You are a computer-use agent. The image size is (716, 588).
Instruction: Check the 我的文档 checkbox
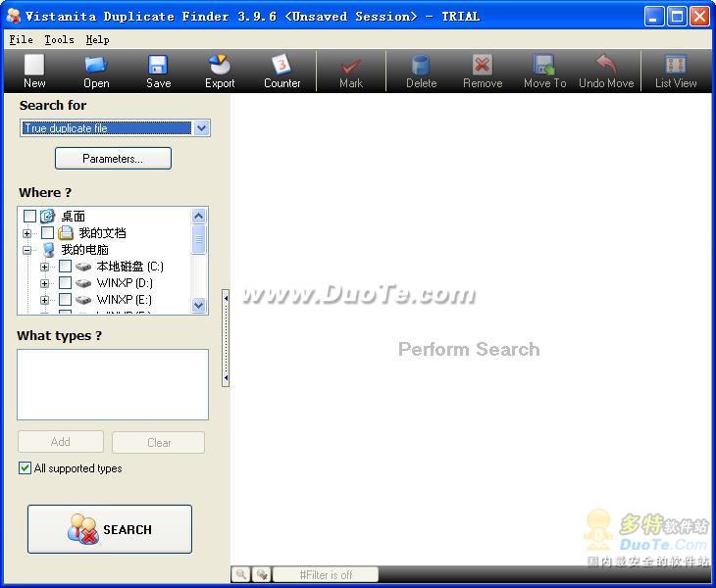pyautogui.click(x=47, y=232)
